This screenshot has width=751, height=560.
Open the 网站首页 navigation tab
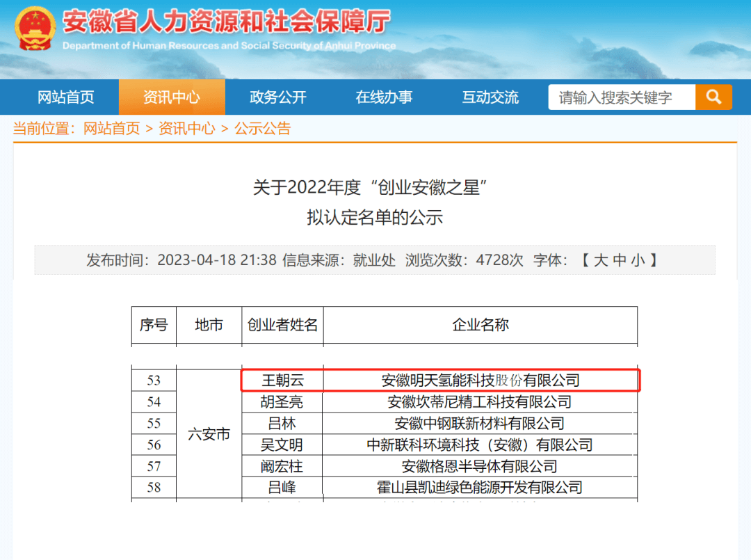65,97
